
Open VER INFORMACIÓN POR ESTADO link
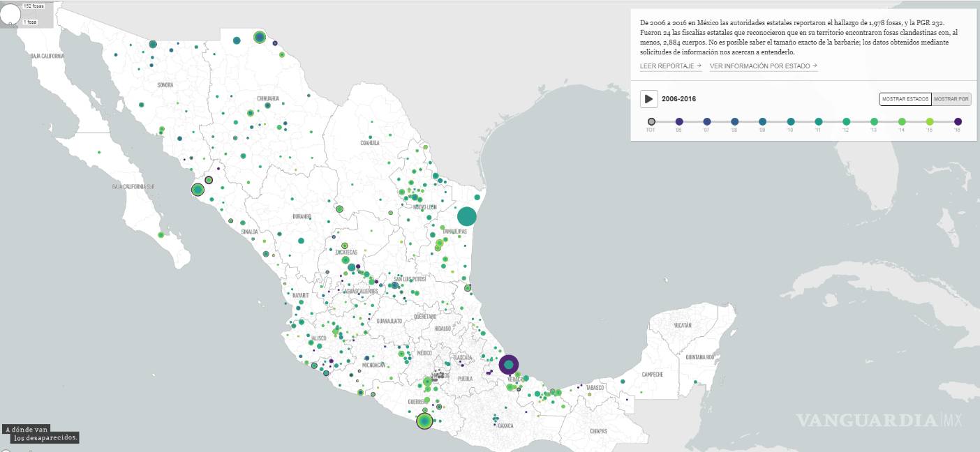[763, 66]
